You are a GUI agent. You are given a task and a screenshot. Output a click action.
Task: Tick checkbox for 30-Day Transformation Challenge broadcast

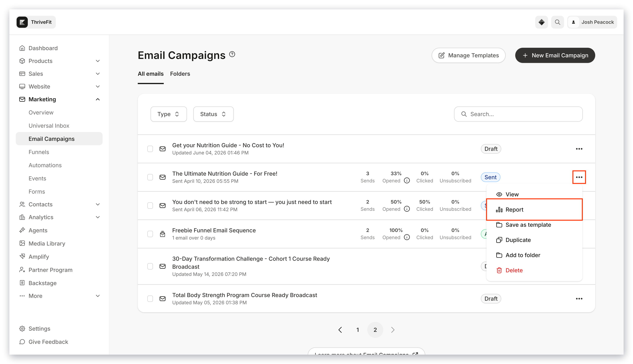(x=150, y=266)
